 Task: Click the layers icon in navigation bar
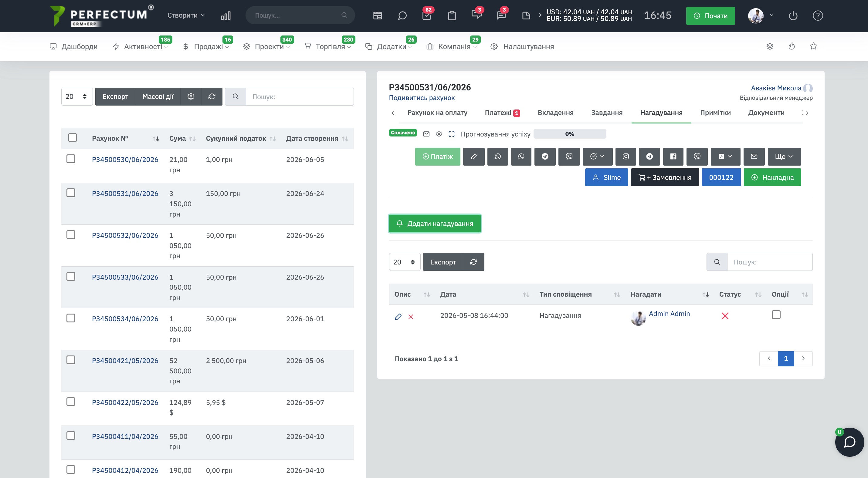(770, 46)
